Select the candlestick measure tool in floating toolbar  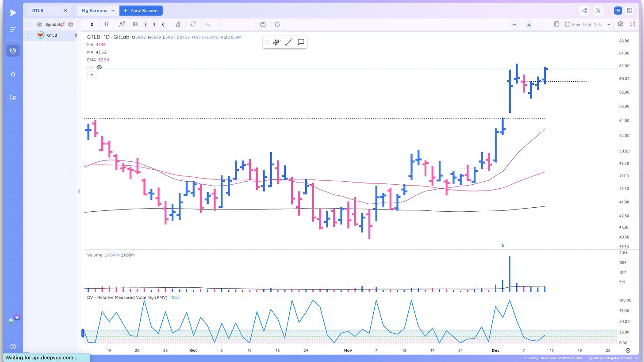[277, 42]
